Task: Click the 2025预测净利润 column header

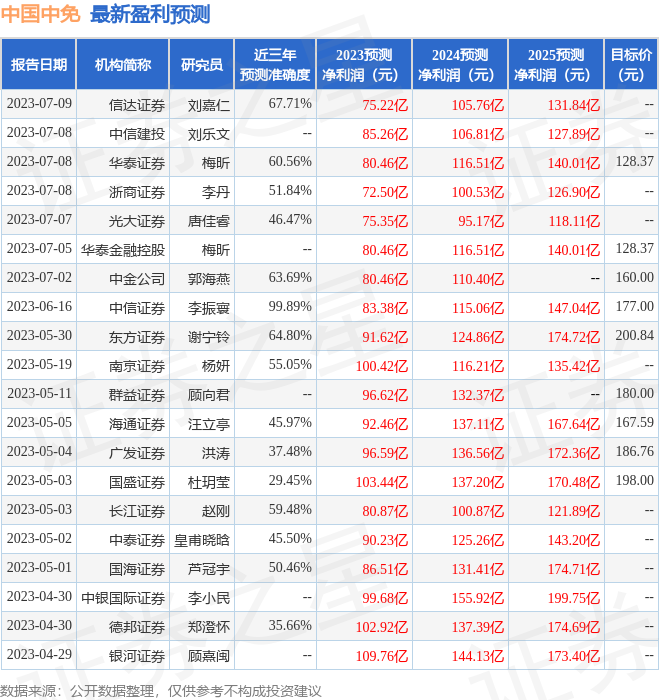Action: coord(556,64)
